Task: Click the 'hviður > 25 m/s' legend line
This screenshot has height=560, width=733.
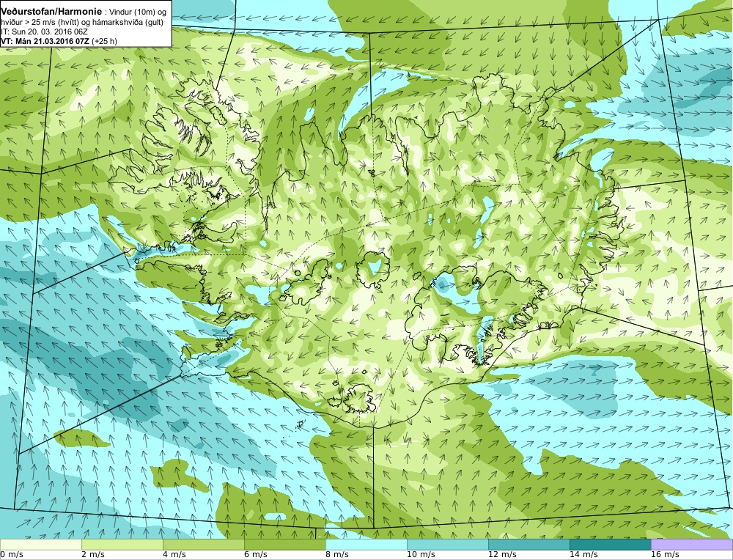Action: (x=82, y=22)
